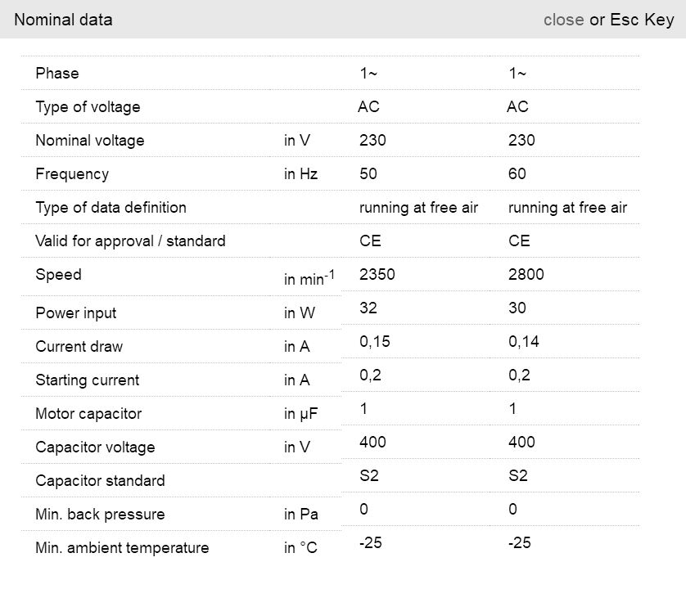686x616 pixels.
Task: Click the Starting current row label
Action: 88,380
